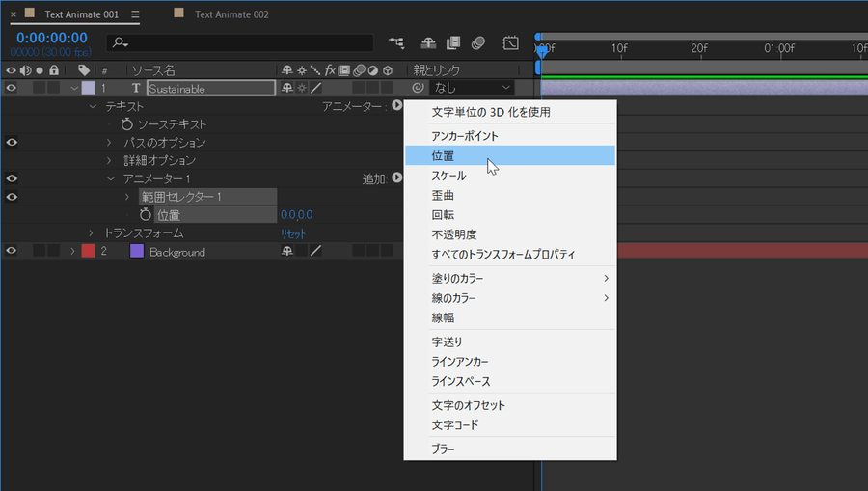Toggle the eye for アニメーター 1
Image resolution: width=868 pixels, height=491 pixels.
[x=12, y=178]
